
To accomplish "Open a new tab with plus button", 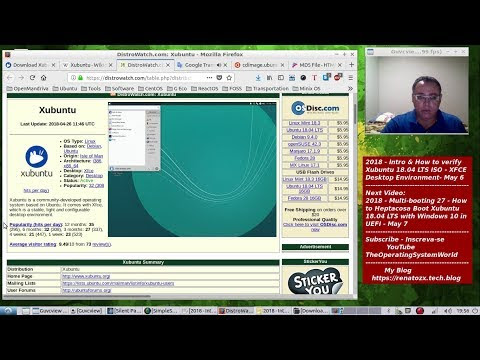I will [x=351, y=65].
